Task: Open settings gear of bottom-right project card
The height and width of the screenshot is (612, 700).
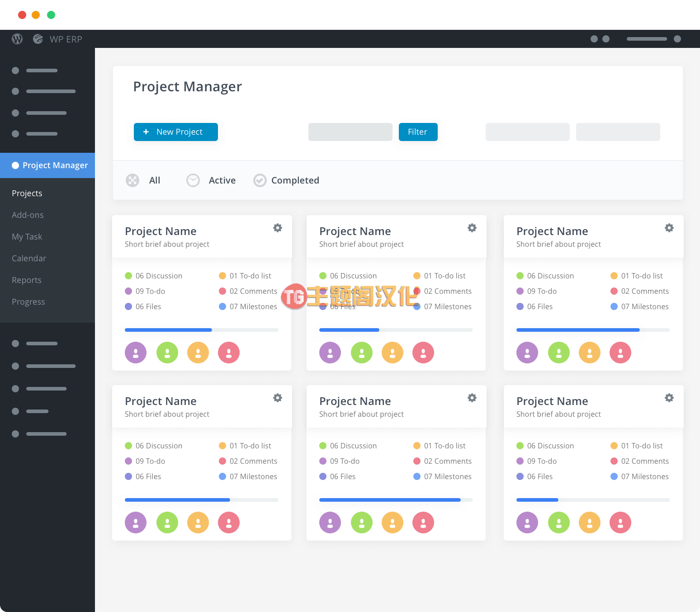Action: [669, 398]
